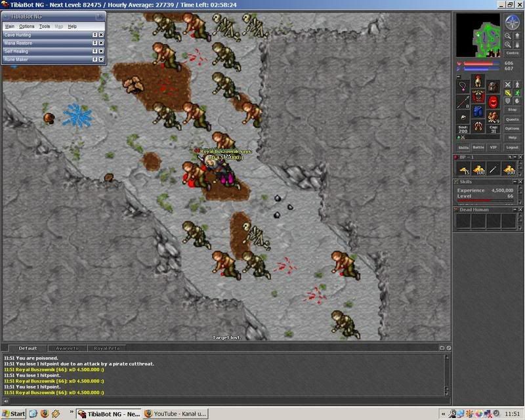Select last 100 gold stack in backpack
The width and height of the screenshot is (525, 420).
coord(509,169)
